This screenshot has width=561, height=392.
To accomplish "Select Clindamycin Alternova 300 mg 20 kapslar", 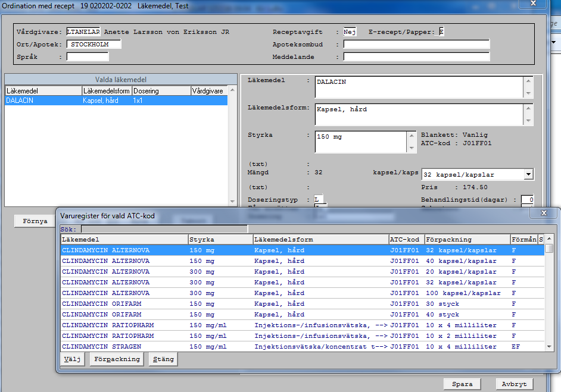I will coord(303,272).
